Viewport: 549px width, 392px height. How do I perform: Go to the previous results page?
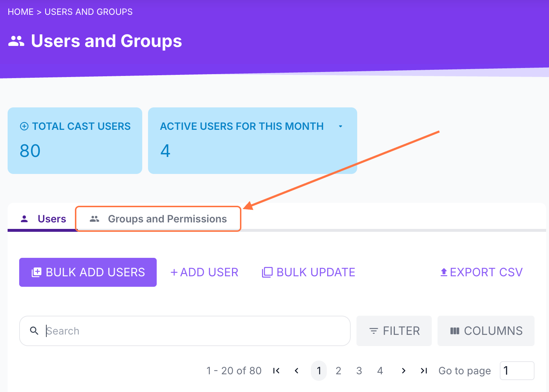click(297, 371)
